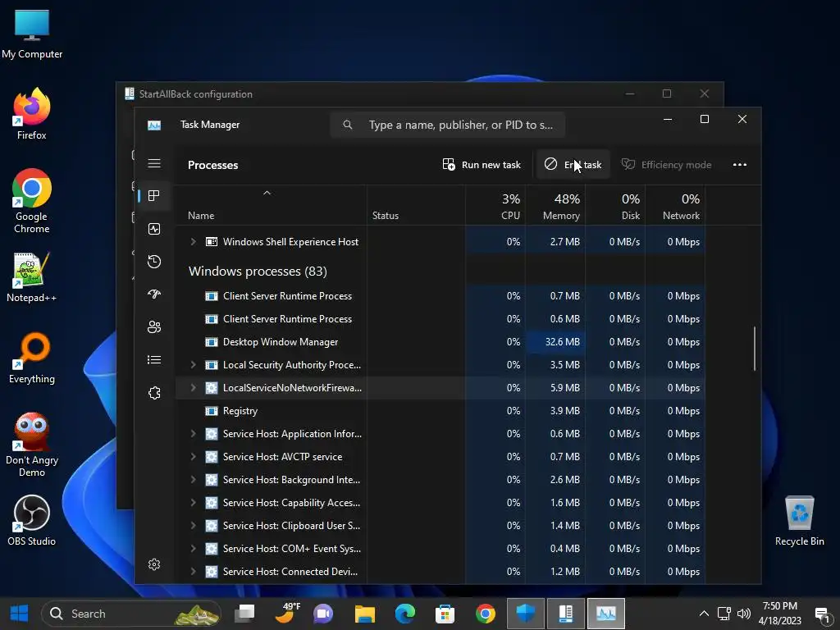
Task: Show hidden system tray icons chevron
Action: click(x=704, y=614)
